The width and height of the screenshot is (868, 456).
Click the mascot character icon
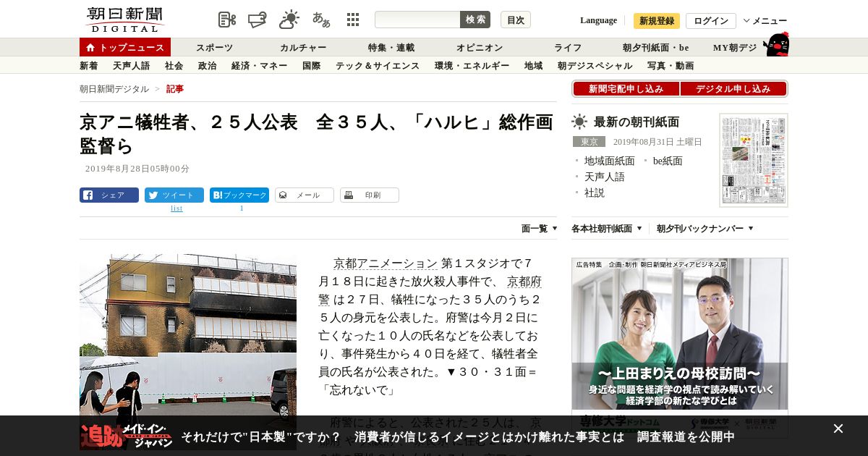776,44
